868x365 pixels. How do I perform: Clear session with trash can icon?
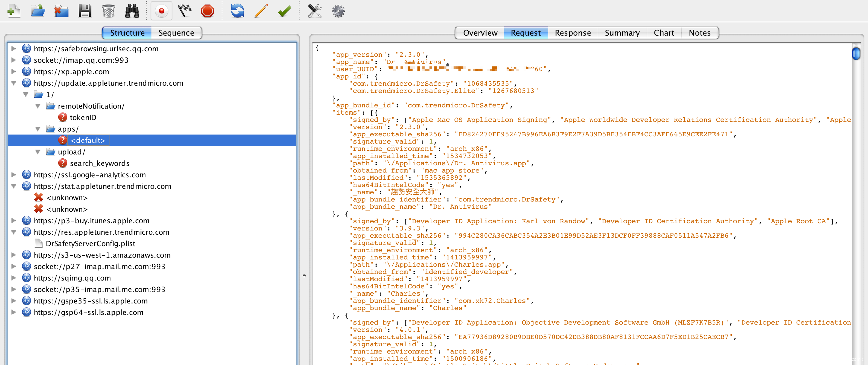point(109,11)
